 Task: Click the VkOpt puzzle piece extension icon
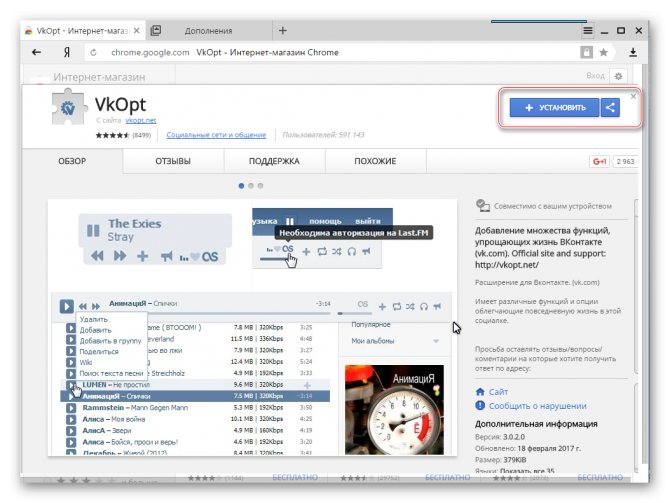pos(68,106)
